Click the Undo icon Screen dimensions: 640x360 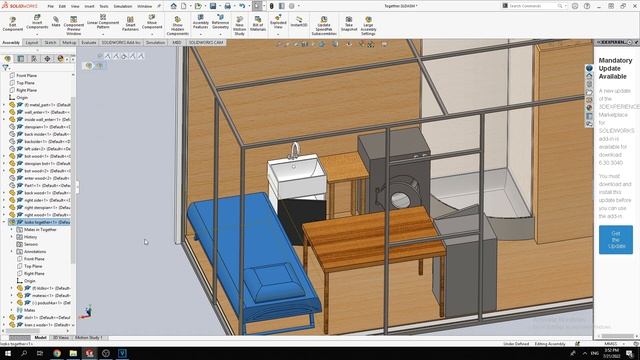coord(242,6)
